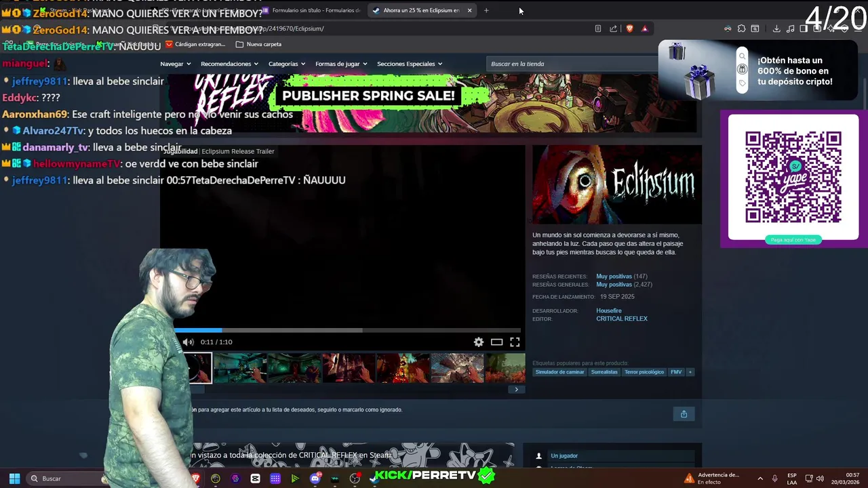Show hidden system tray icons chevron

point(760,479)
